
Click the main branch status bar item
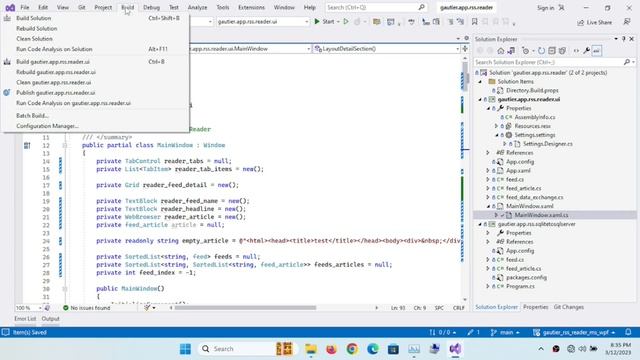[505, 333]
